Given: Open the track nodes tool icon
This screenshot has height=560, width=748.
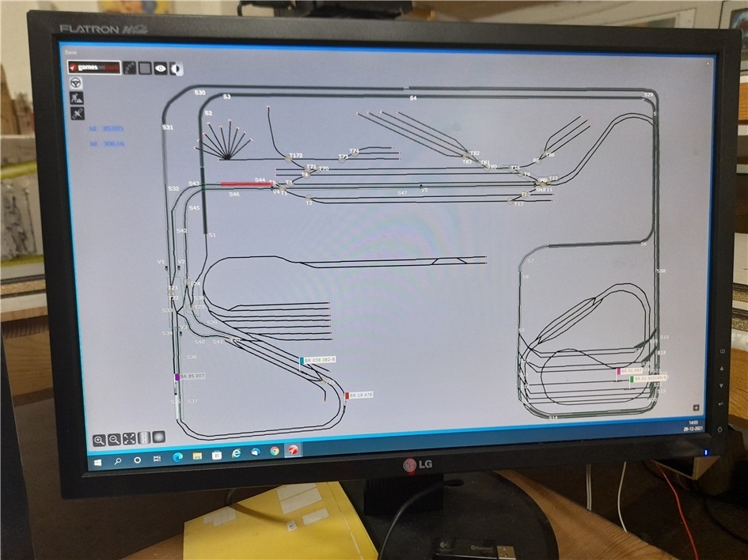Looking at the screenshot, I should click(x=129, y=68).
